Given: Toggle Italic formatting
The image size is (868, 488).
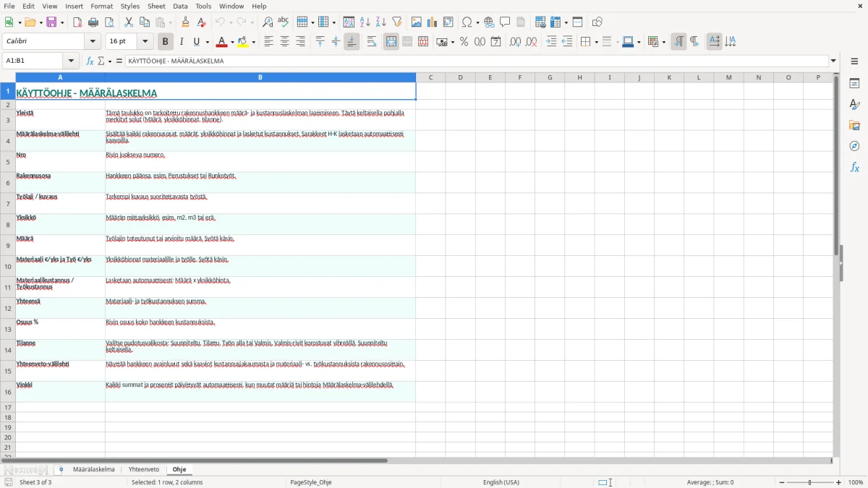Looking at the screenshot, I should tap(182, 42).
